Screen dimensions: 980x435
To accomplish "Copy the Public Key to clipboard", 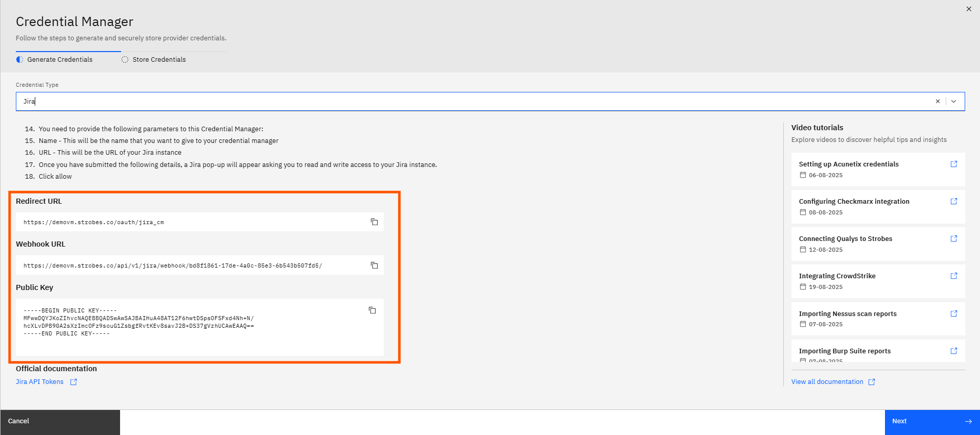I will click(372, 310).
